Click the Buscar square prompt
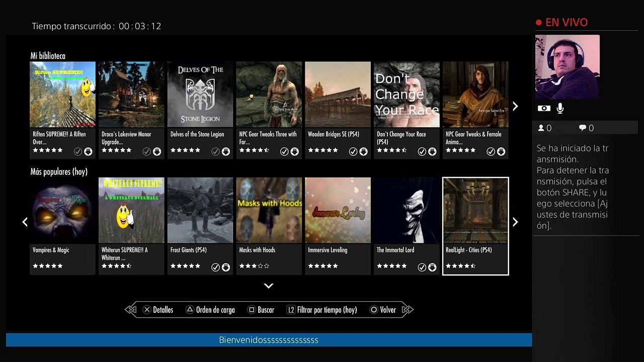Screen dimensions: 644x362 click(261, 310)
